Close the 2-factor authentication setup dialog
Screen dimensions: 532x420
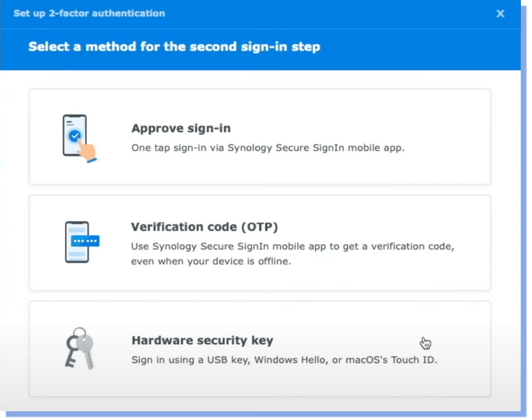pos(501,14)
